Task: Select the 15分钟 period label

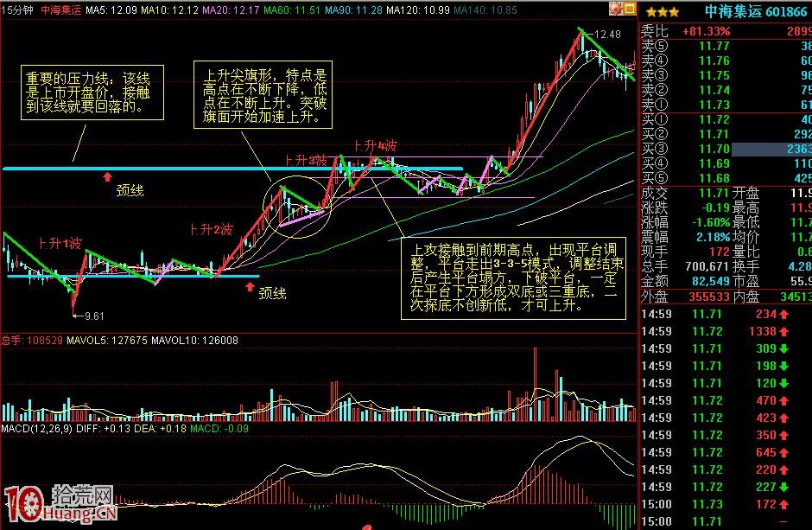Action: [17, 10]
